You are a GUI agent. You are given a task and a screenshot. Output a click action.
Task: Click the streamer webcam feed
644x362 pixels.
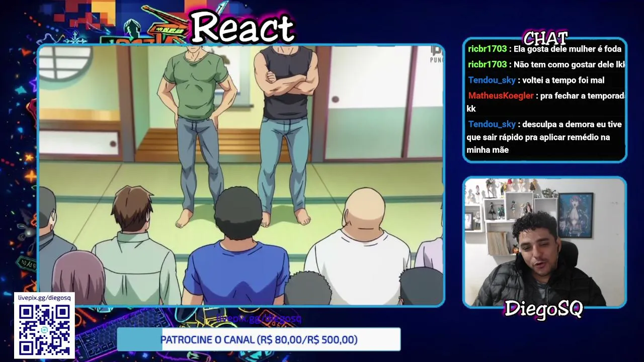544,242
